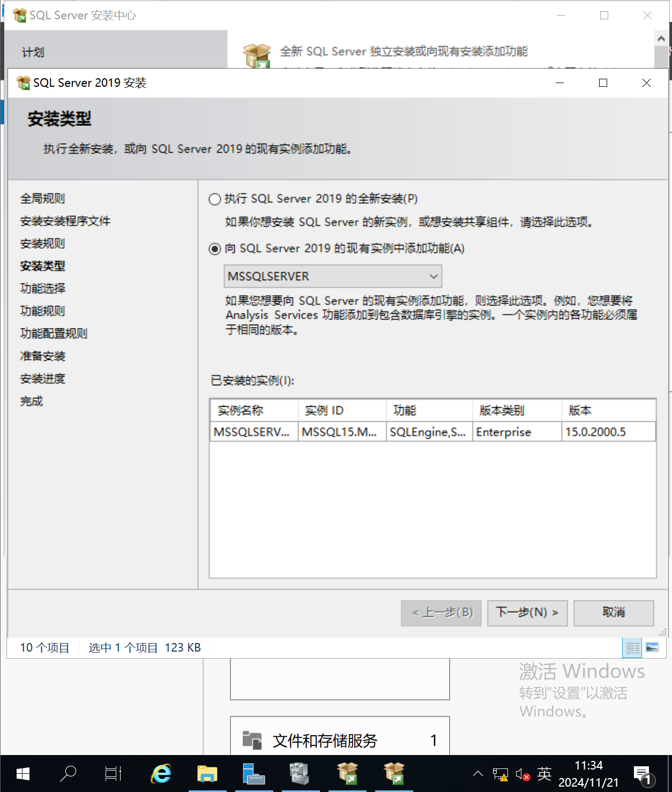
Task: Click the muted volume tray icon
Action: tap(522, 774)
